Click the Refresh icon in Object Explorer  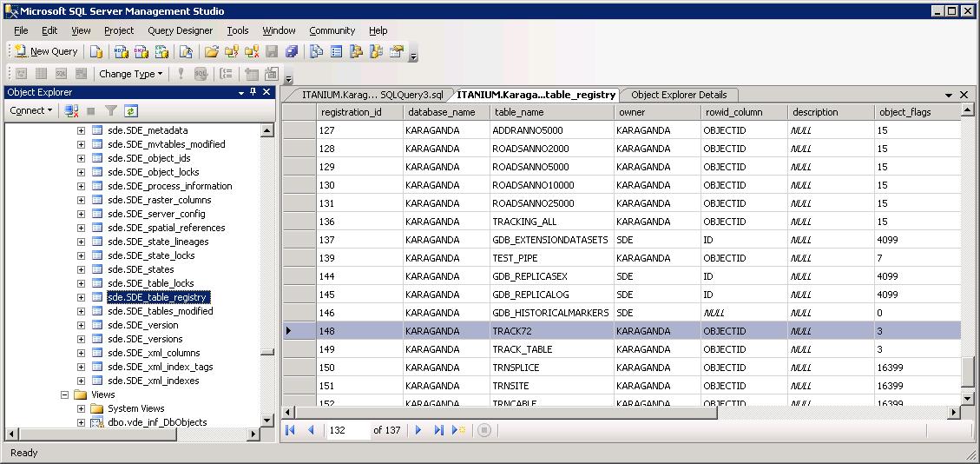(130, 110)
